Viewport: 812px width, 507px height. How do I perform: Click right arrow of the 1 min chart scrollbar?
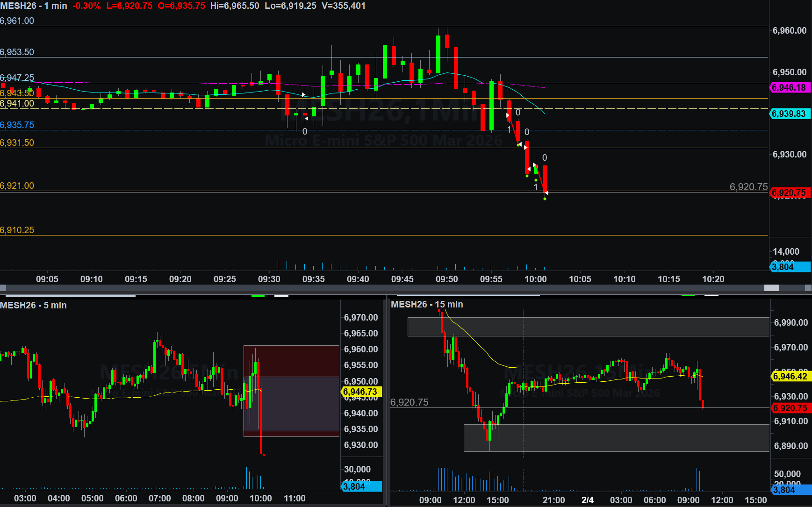pyautogui.click(x=808, y=288)
